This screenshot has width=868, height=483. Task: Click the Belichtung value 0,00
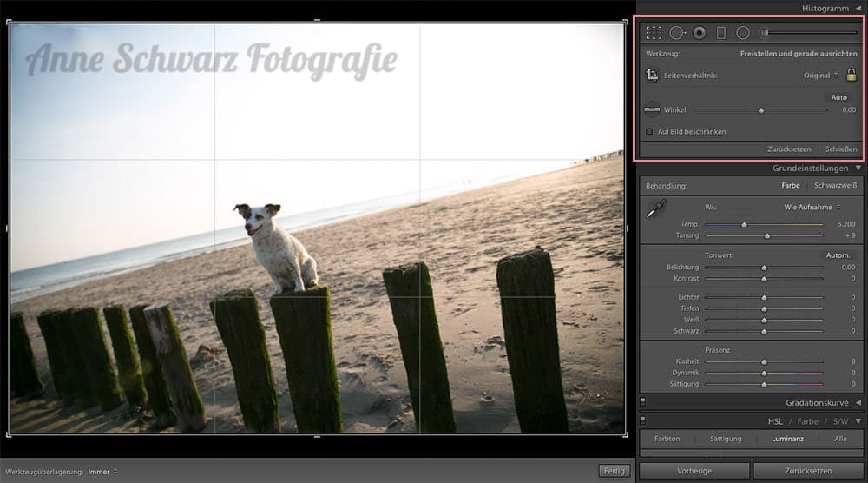pyautogui.click(x=849, y=268)
